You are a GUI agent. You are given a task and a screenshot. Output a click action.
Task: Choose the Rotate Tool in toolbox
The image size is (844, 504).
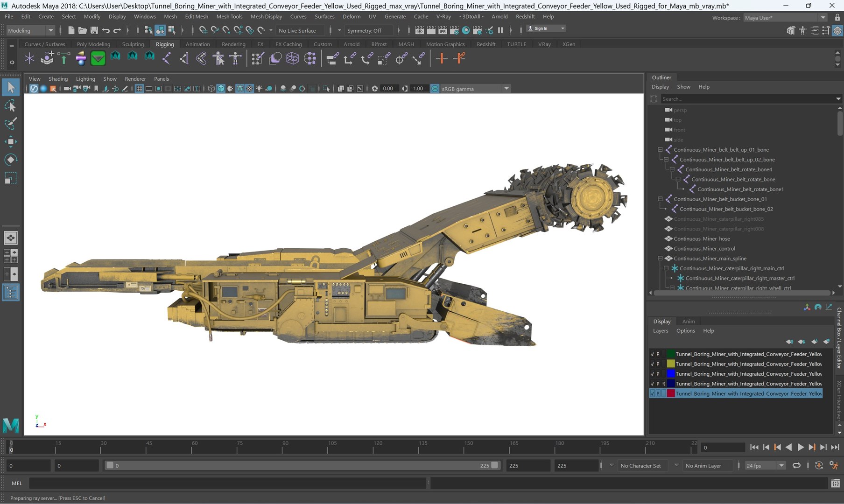11,160
